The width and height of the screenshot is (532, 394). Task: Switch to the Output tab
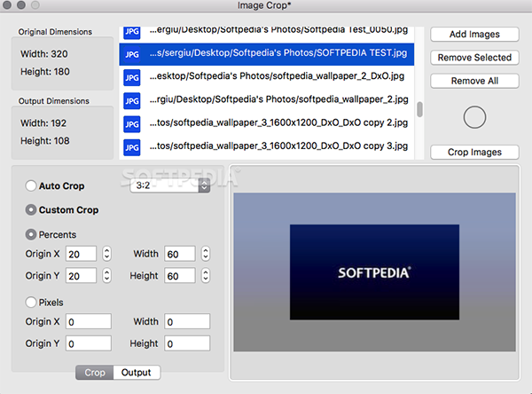pos(137,373)
